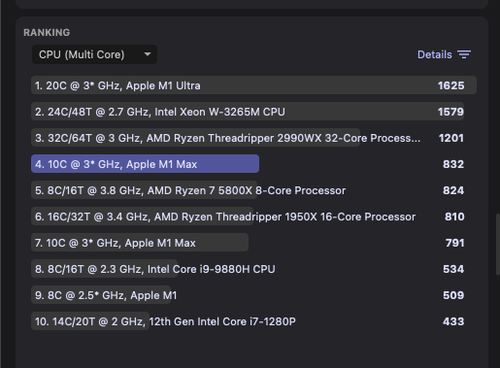Select the Intel Core i9-9880H row
This screenshot has width=500, height=368.
(254, 269)
